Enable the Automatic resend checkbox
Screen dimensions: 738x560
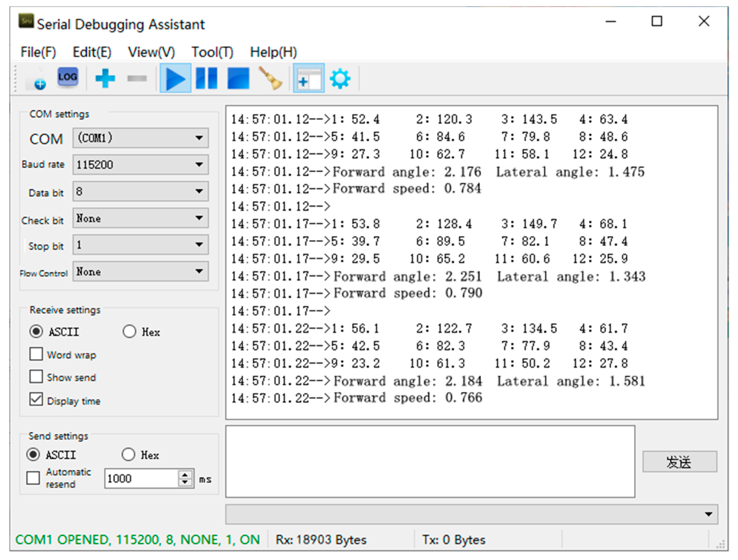coord(33,478)
